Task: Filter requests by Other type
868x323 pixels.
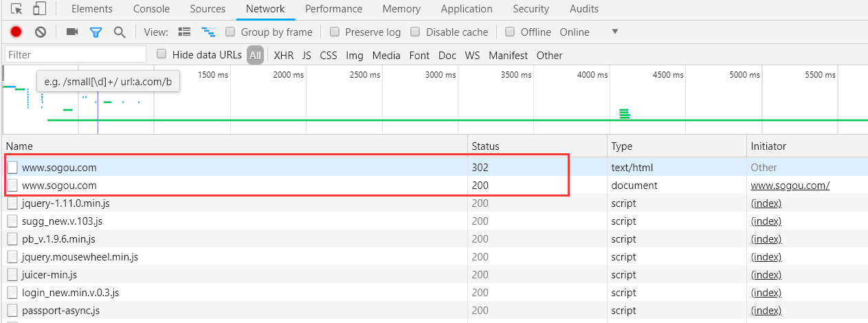Action: 550,55
